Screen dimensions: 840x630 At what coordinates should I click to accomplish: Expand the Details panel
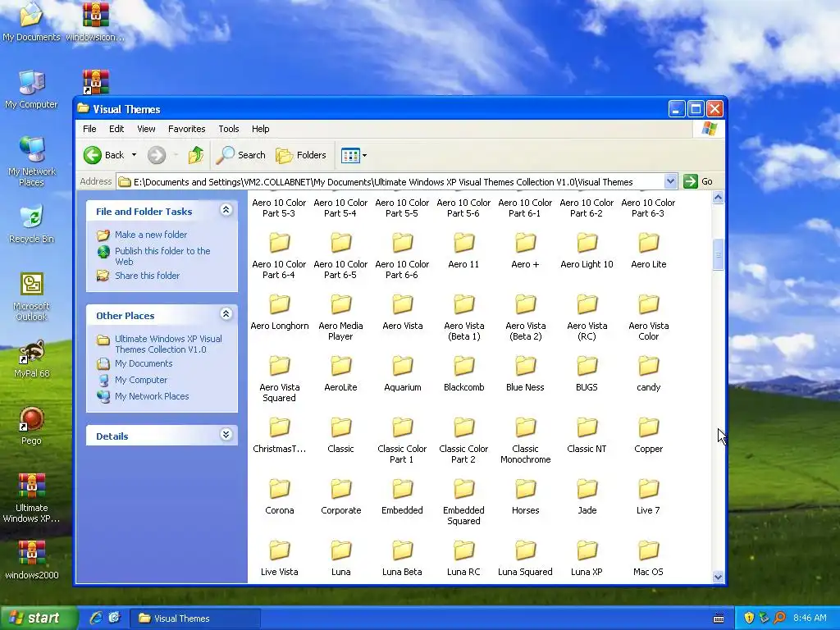click(x=226, y=435)
